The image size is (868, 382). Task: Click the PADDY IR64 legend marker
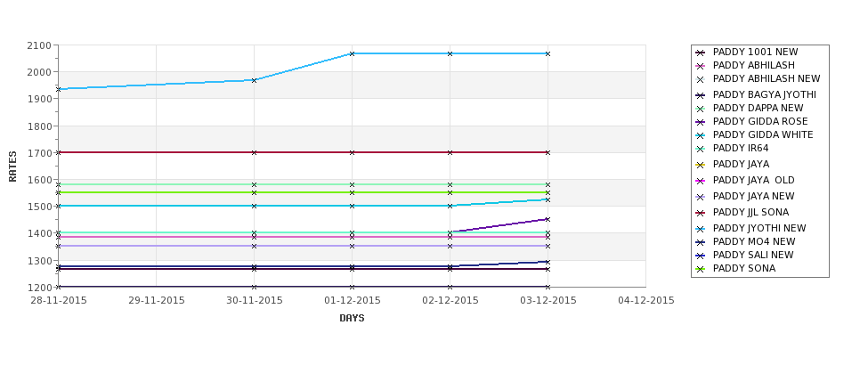[700, 149]
